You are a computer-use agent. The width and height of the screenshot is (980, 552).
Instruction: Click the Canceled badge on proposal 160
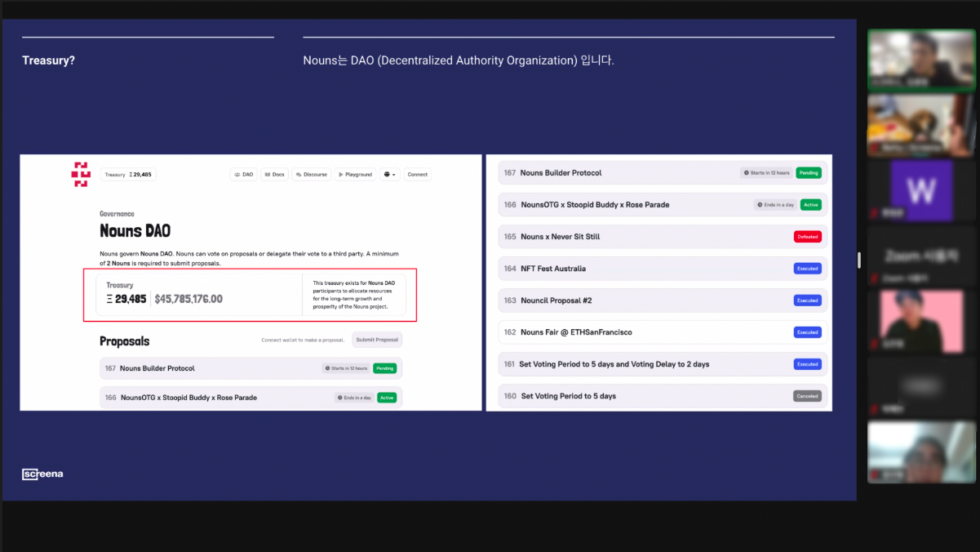pyautogui.click(x=807, y=396)
